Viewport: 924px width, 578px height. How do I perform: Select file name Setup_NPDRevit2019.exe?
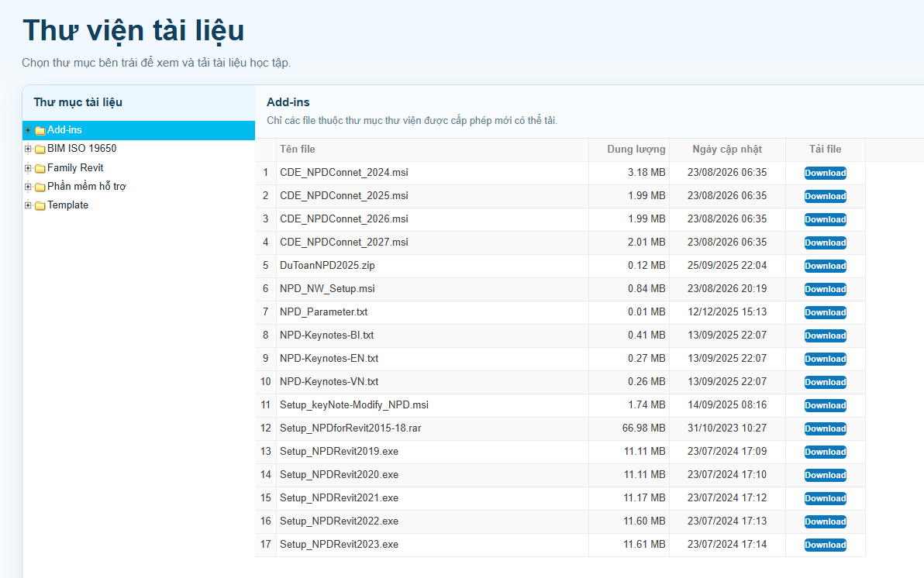(x=339, y=452)
